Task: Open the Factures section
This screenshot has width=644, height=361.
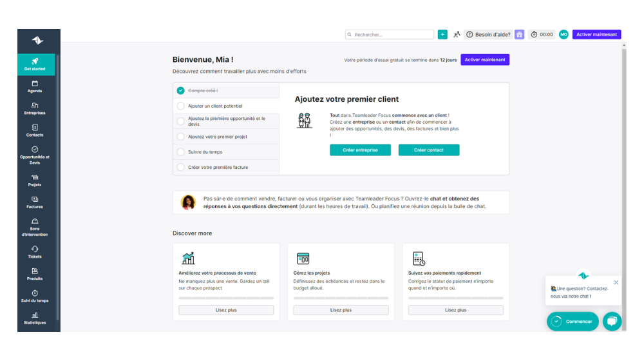Action: pos(35,202)
